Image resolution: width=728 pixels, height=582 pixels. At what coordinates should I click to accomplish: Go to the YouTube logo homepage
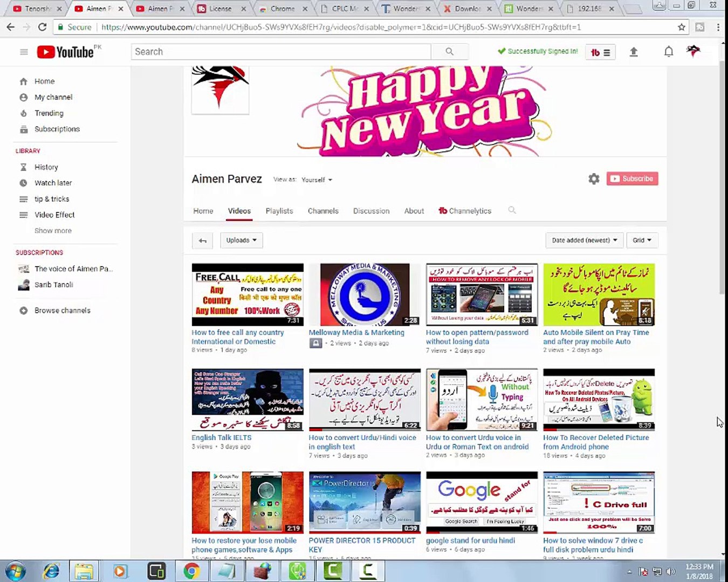point(65,52)
